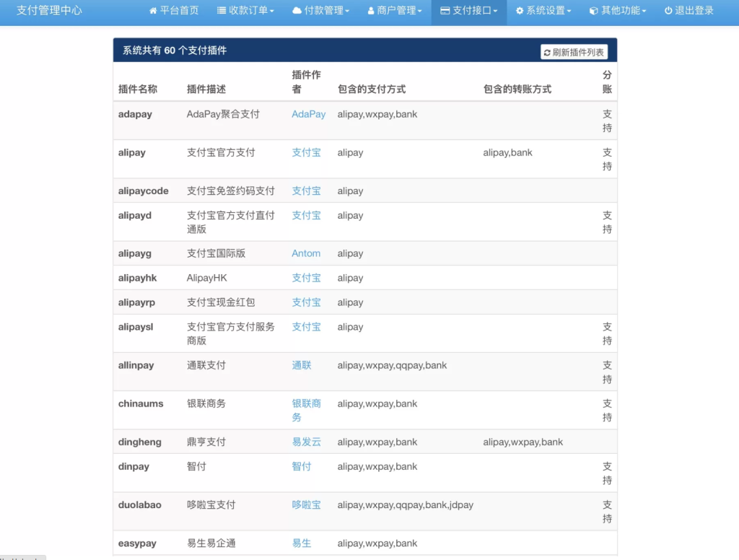Click the 插件名称 column header
The image size is (739, 560).
click(138, 89)
